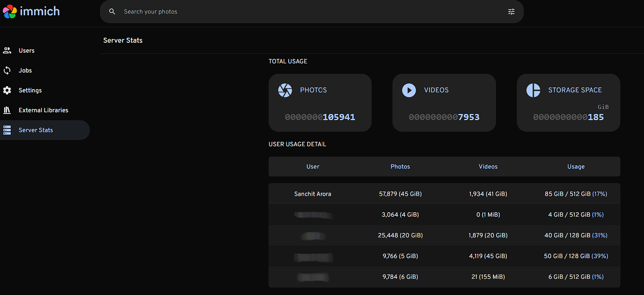The height and width of the screenshot is (295, 644).
Task: Click the External Libraries books icon
Action: point(7,110)
